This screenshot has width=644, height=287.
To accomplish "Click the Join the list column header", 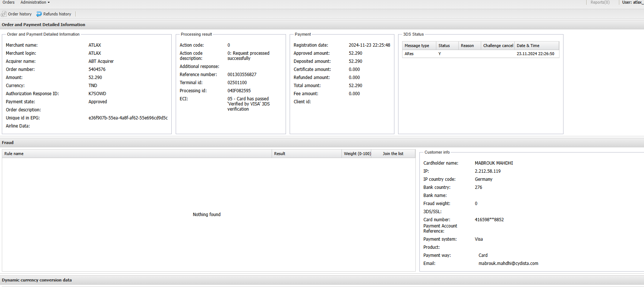I will [393, 154].
